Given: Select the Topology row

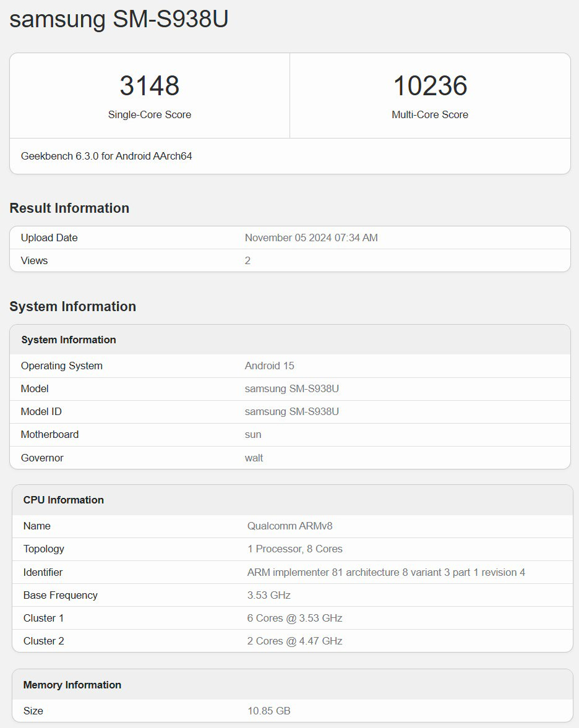Looking at the screenshot, I should click(x=43, y=549).
